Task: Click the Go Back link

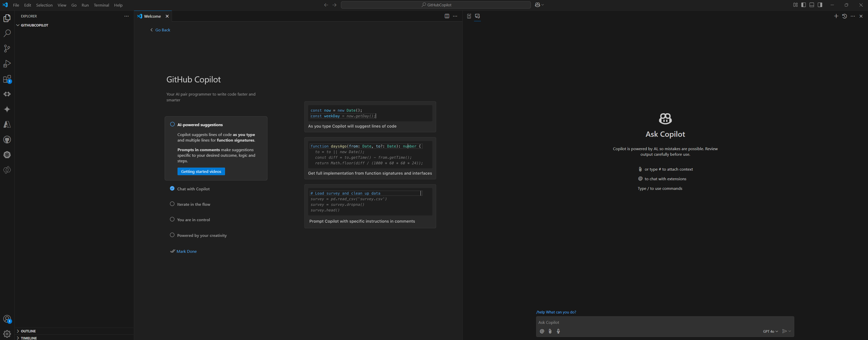Action: [x=160, y=30]
